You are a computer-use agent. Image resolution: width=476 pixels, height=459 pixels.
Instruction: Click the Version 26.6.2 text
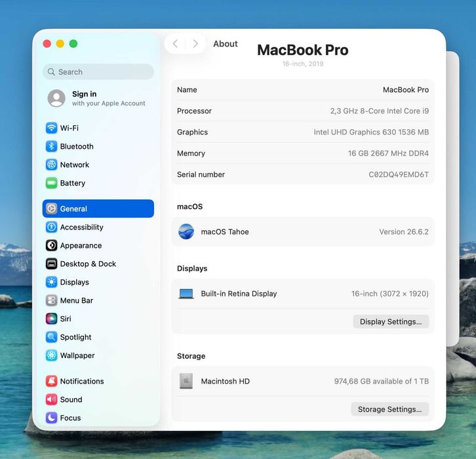point(404,232)
